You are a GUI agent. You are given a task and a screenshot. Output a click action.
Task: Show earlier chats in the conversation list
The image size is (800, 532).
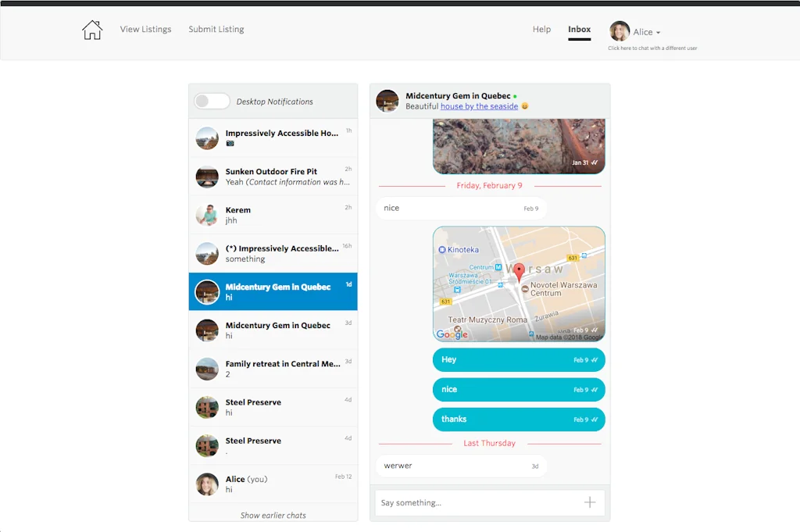point(273,515)
